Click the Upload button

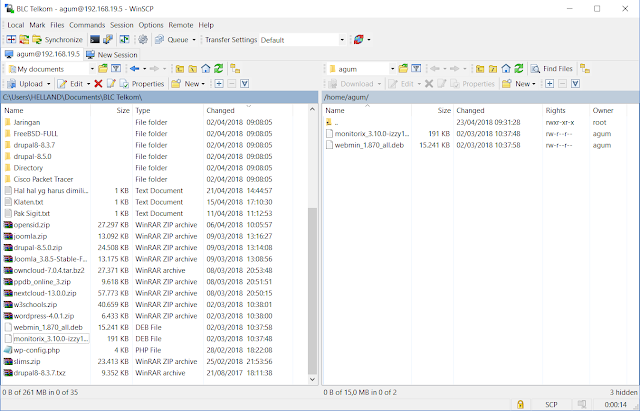(25, 84)
